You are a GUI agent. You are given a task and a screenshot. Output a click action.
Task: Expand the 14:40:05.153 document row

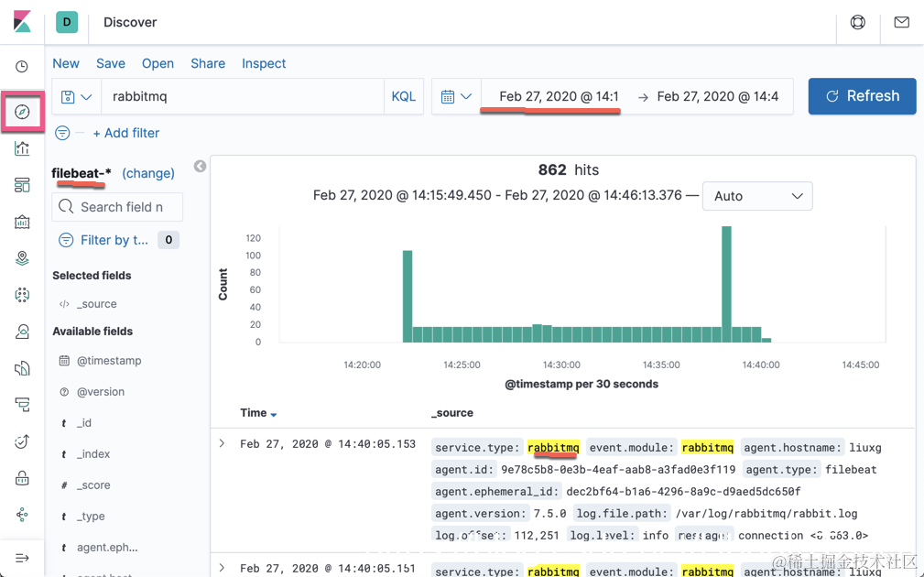pos(223,443)
